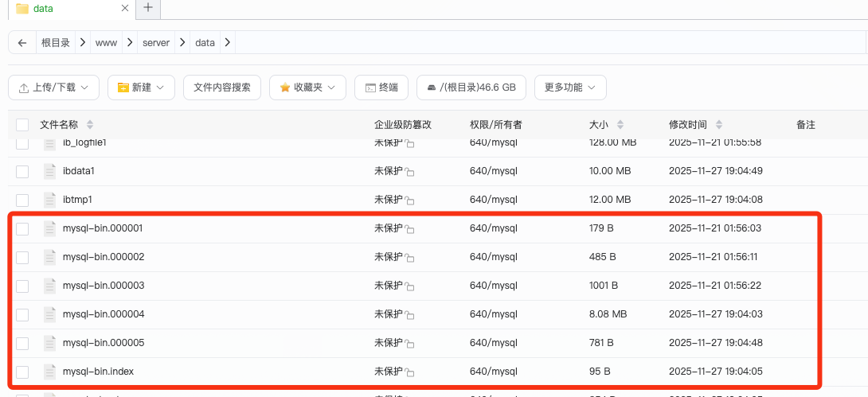Sort by 修改时间 column
Image resolution: width=868 pixels, height=397 pixels.
coord(718,124)
